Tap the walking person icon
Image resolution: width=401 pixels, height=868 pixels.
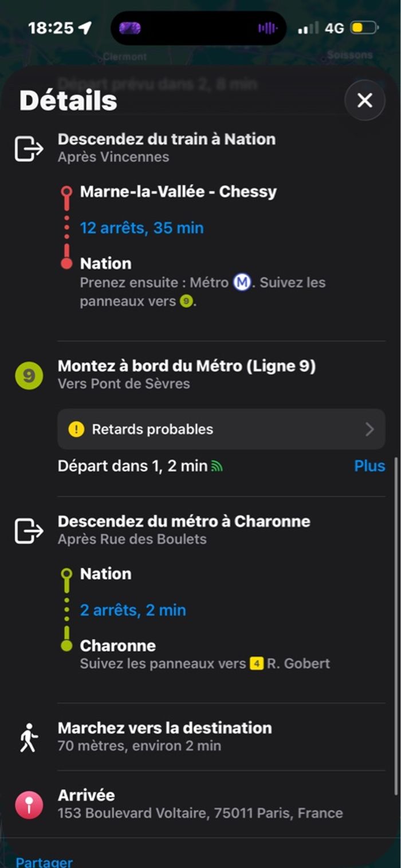29,737
